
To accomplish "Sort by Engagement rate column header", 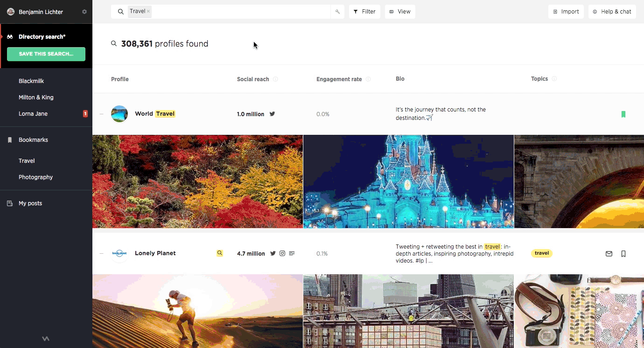I will (339, 79).
